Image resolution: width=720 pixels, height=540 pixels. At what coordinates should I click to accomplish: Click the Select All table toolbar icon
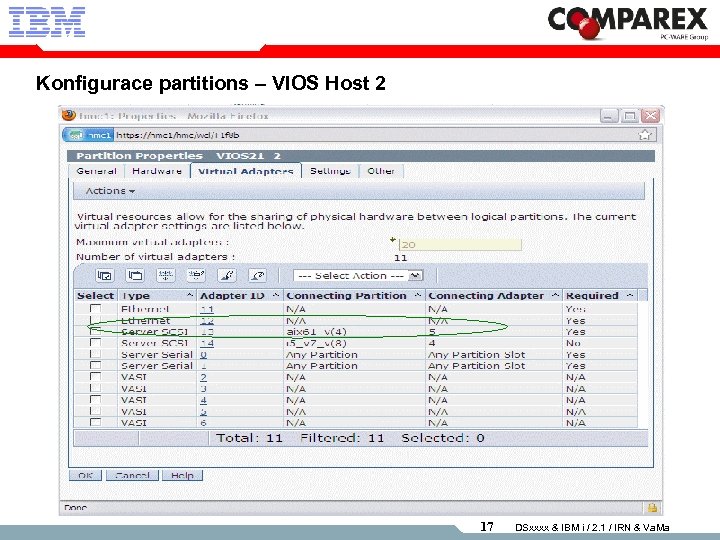pos(104,276)
